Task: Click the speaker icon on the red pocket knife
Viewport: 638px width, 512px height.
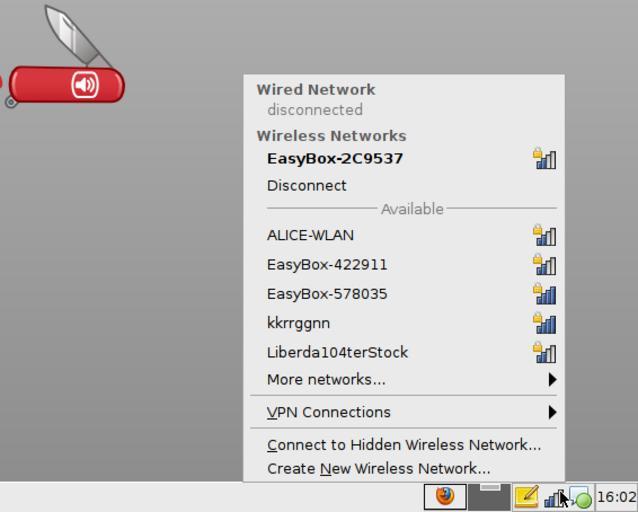Action: pos(85,85)
